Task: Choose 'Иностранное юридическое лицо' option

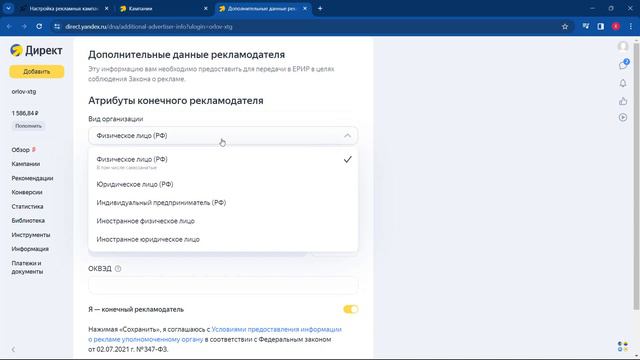Action: click(223, 239)
